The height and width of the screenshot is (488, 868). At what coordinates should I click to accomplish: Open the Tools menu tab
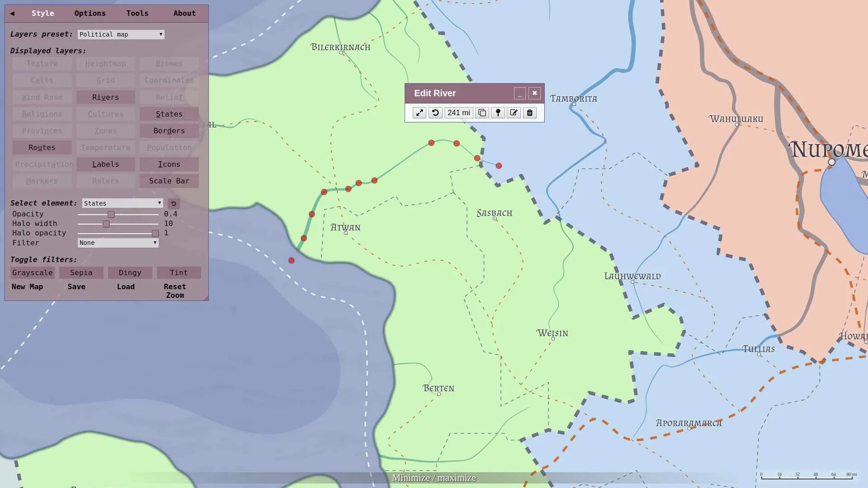[x=137, y=13]
